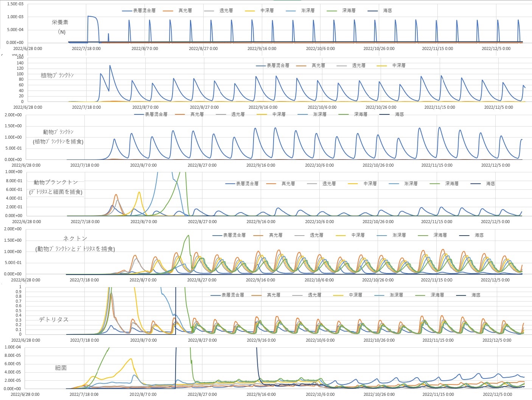Select the 植物プランクトン chart title text
Image resolution: width=532 pixels, height=400 pixels.
(57, 75)
